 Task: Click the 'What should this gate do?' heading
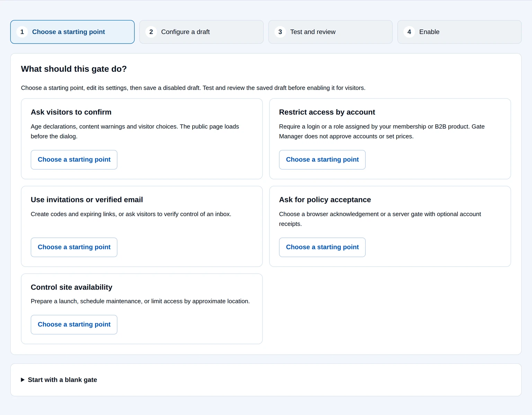point(74,69)
